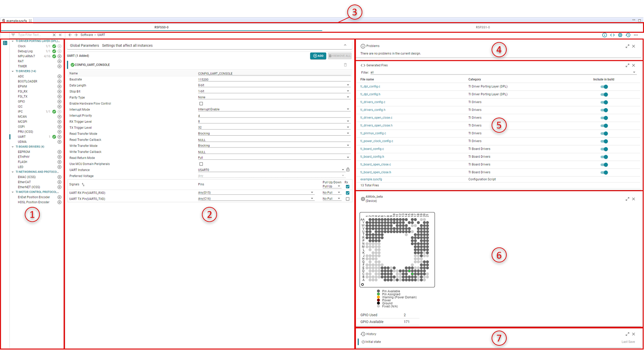
Task: Click the signals sort icon
Action: (x=83, y=185)
